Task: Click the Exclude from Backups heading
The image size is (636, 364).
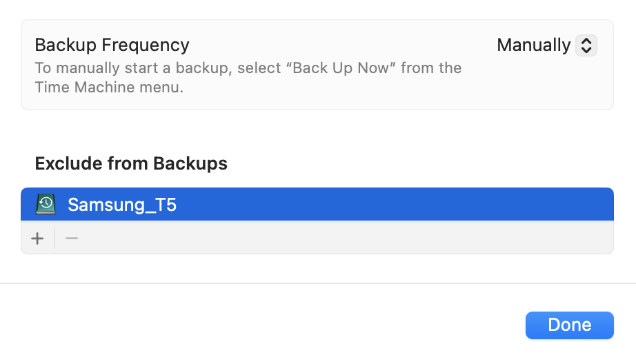Action: 131,163
